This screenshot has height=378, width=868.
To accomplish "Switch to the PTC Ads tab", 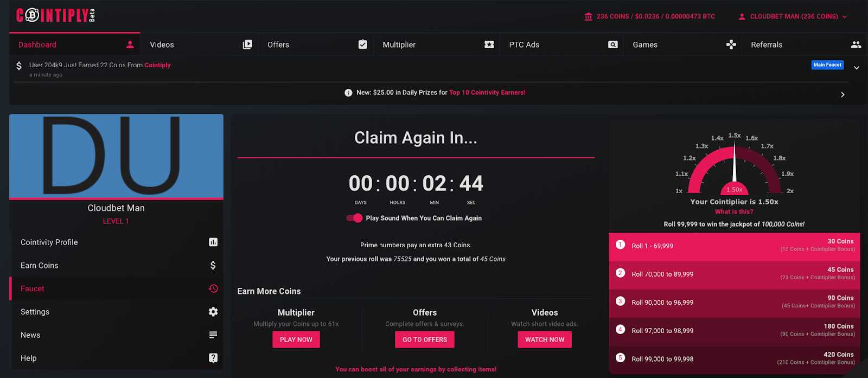I will pos(562,44).
